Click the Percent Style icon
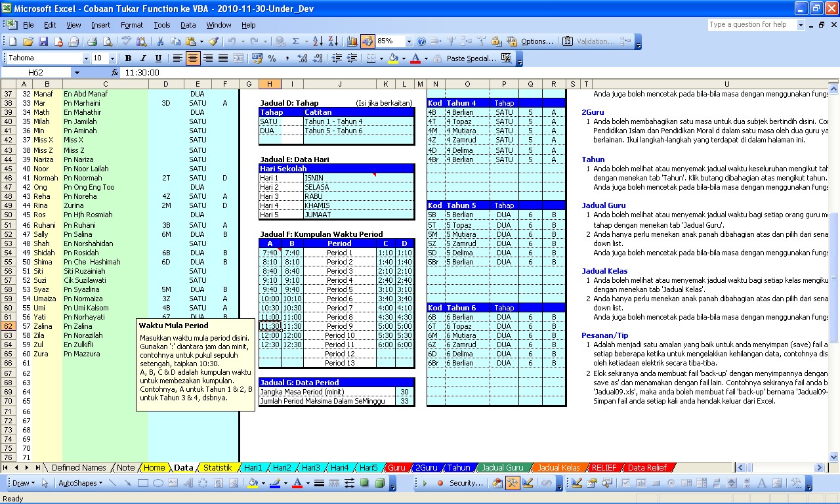The width and height of the screenshot is (840, 504). point(272,58)
